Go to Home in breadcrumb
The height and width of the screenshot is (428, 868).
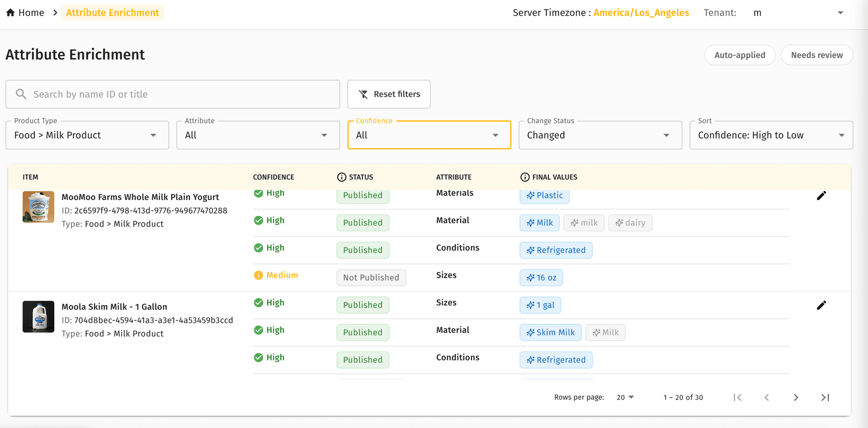tap(25, 13)
